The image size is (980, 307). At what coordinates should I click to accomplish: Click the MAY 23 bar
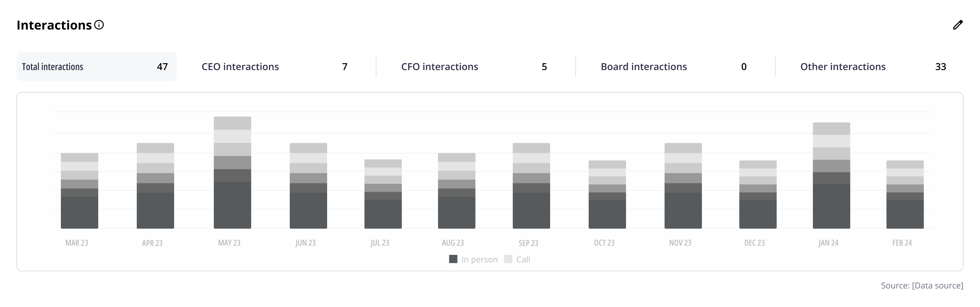(232, 173)
